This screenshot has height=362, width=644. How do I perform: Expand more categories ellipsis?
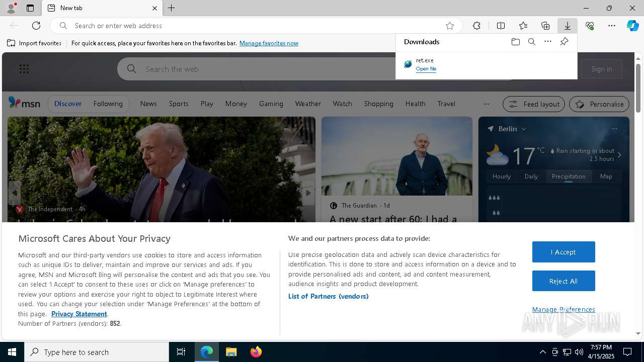click(486, 104)
